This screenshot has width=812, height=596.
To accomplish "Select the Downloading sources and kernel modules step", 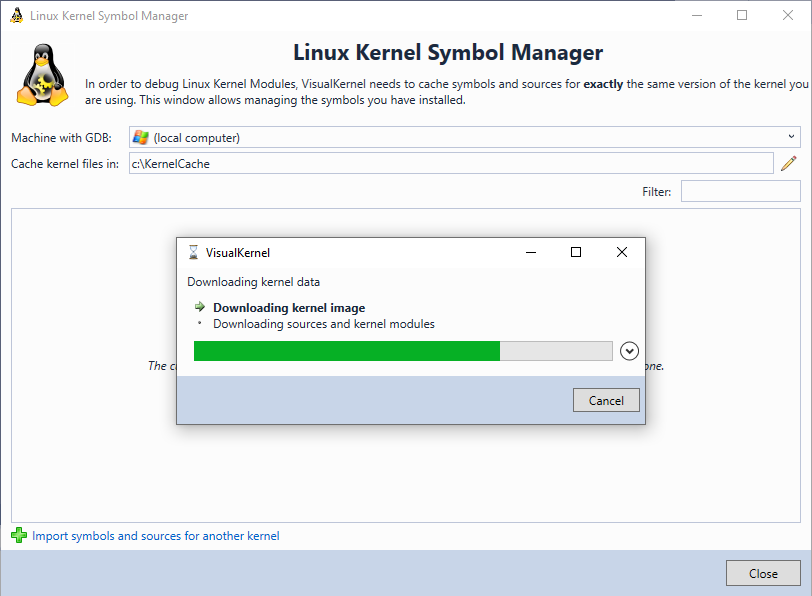I will point(324,324).
